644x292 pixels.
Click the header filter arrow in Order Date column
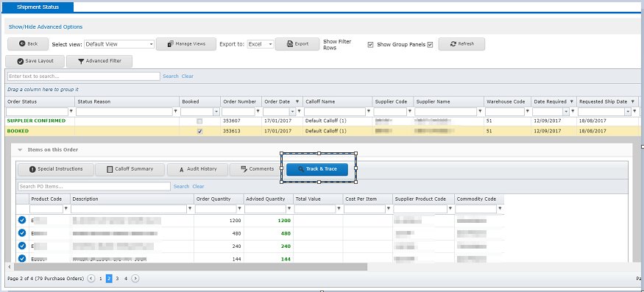tap(297, 102)
